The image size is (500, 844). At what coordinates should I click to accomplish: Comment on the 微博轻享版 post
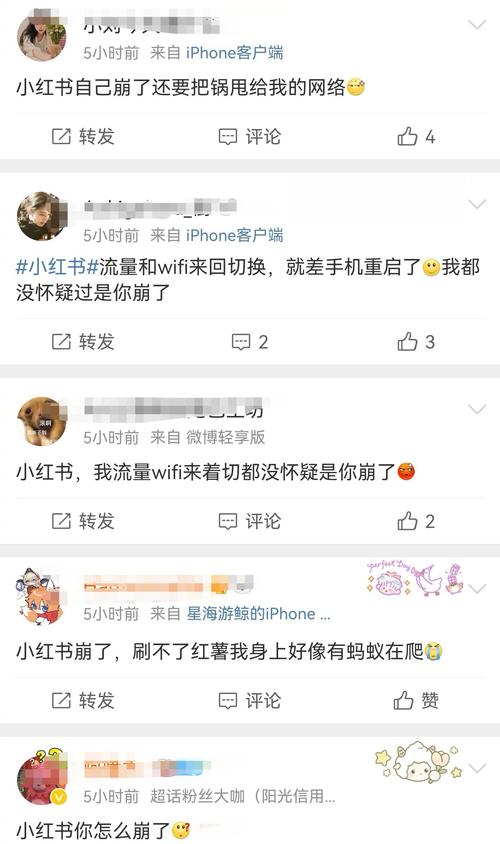(x=250, y=521)
